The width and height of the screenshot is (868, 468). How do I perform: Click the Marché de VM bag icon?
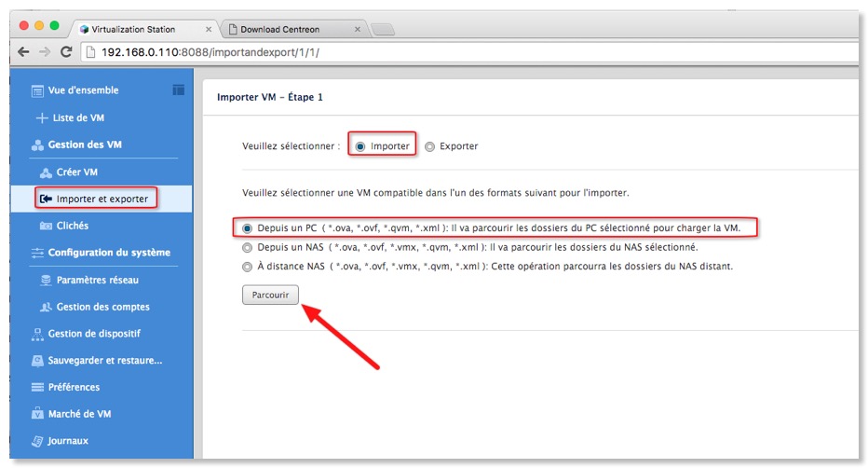pyautogui.click(x=37, y=414)
